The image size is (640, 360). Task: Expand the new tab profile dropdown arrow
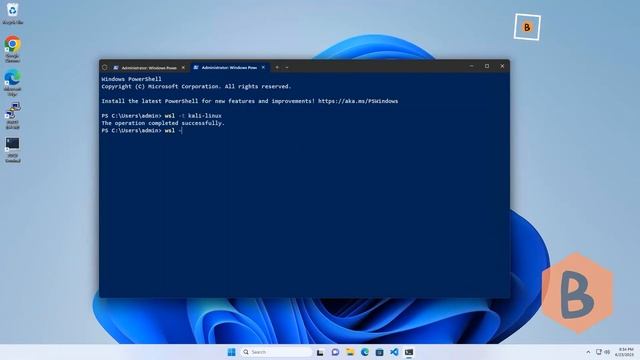(287, 67)
